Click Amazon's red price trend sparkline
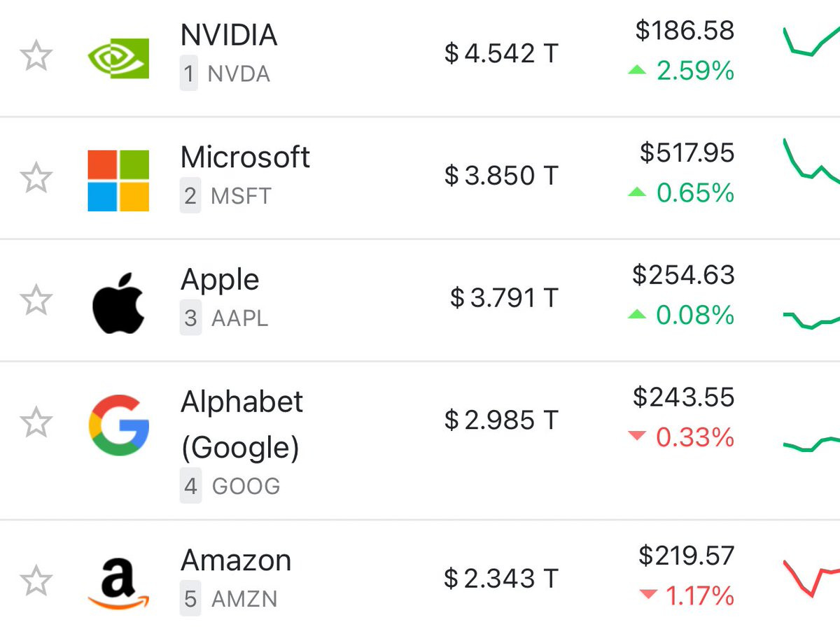The image size is (840, 629). 811,578
